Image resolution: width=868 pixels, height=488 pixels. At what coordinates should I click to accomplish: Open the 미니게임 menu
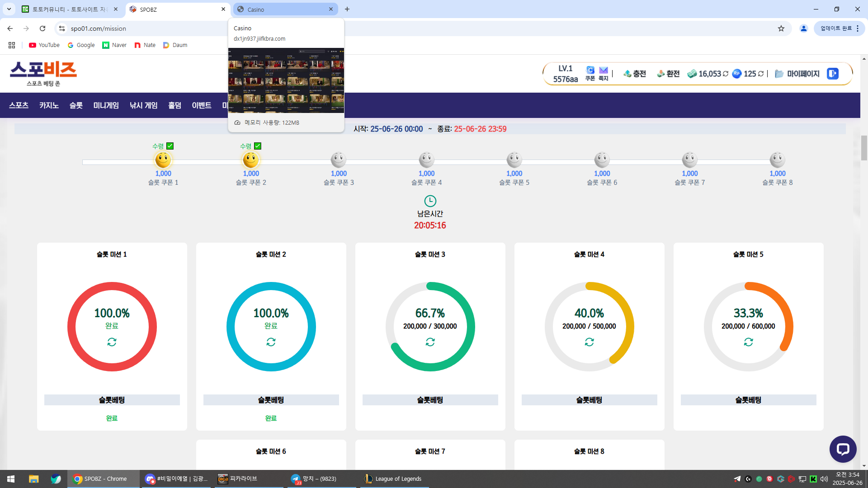[x=106, y=105]
